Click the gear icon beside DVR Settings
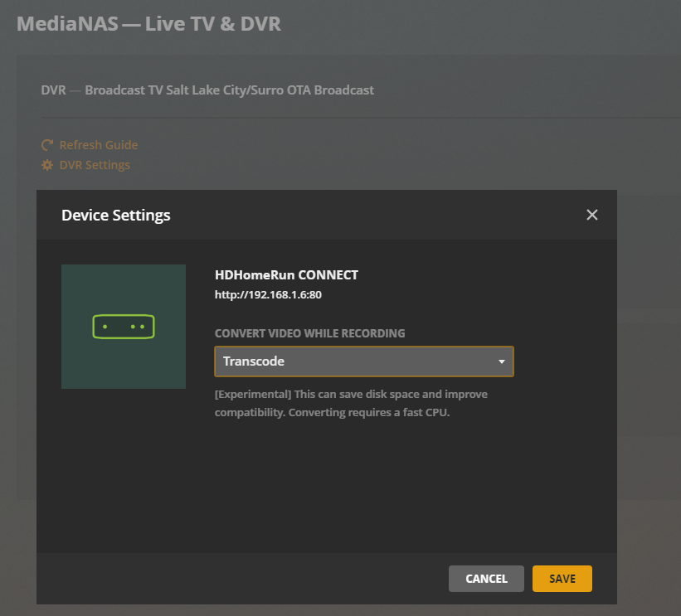The image size is (681, 616). 47,165
